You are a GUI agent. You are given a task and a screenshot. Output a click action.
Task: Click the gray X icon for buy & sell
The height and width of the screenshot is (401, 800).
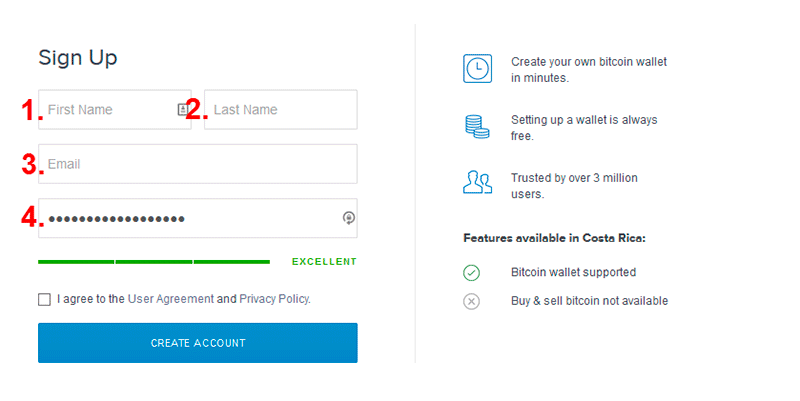pos(471,302)
